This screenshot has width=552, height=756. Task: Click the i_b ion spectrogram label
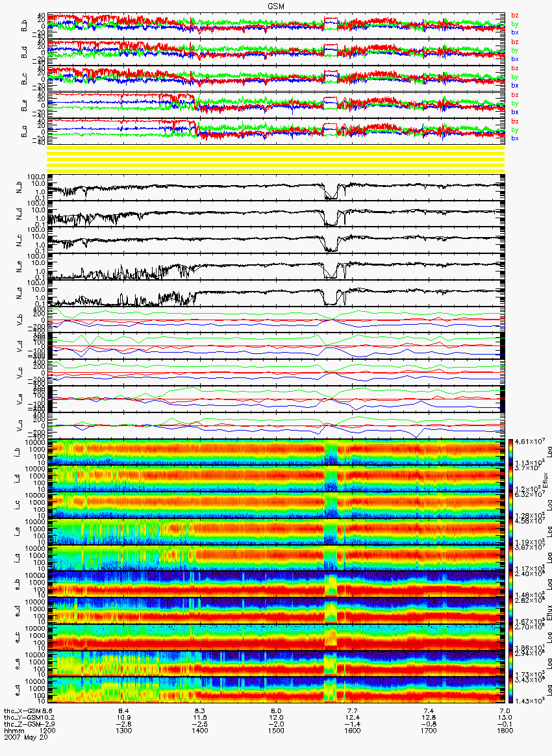(18, 453)
